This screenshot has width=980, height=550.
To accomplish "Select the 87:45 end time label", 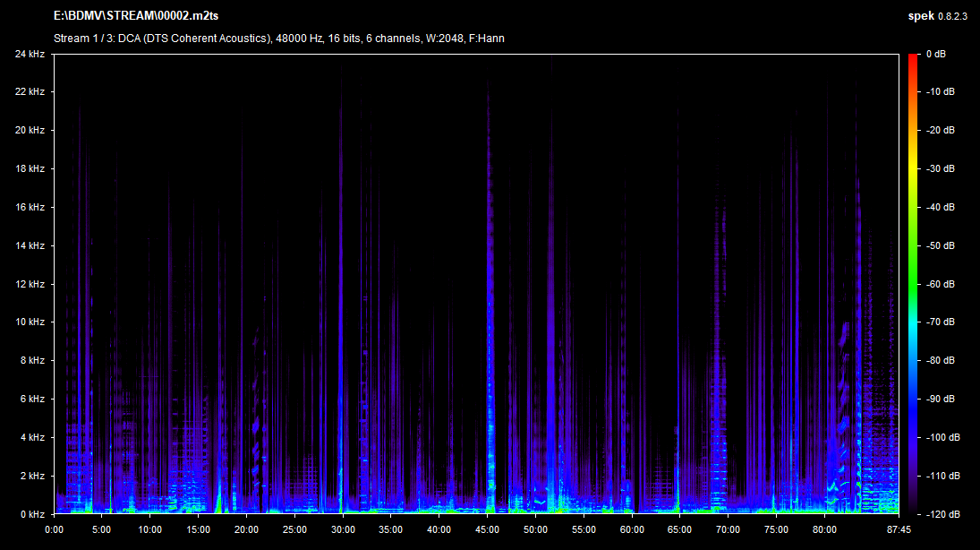I will click(897, 529).
